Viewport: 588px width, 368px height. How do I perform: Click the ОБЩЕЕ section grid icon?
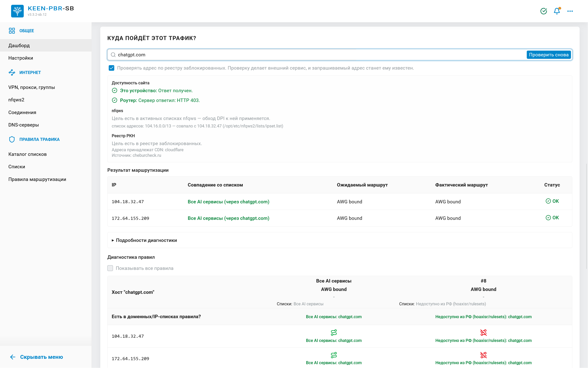coord(12,31)
